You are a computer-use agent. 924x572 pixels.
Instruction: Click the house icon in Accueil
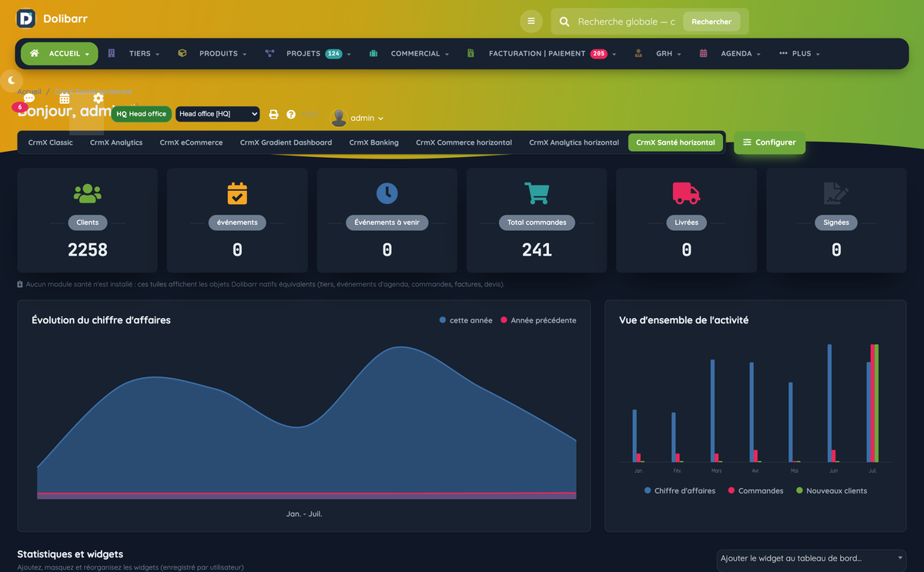[x=35, y=53]
